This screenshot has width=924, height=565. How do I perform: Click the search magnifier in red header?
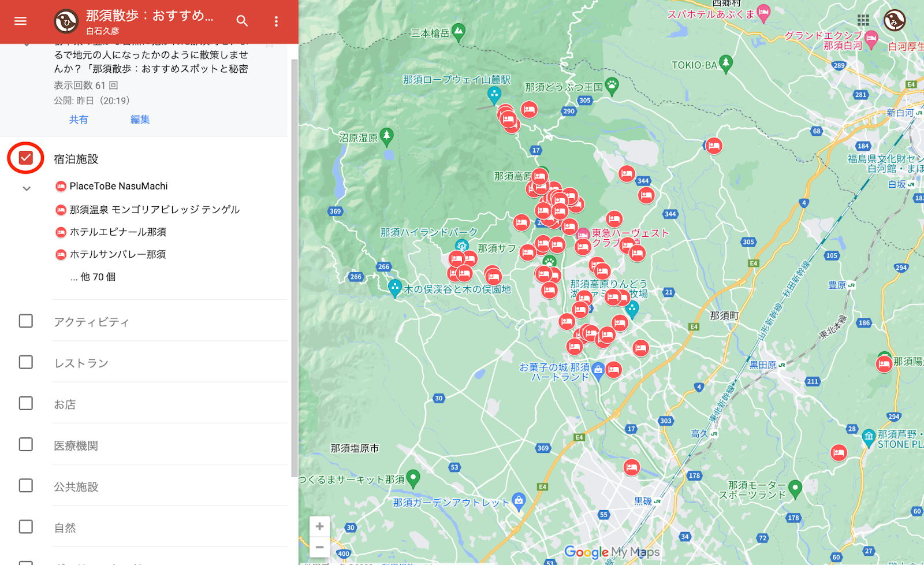click(x=242, y=21)
